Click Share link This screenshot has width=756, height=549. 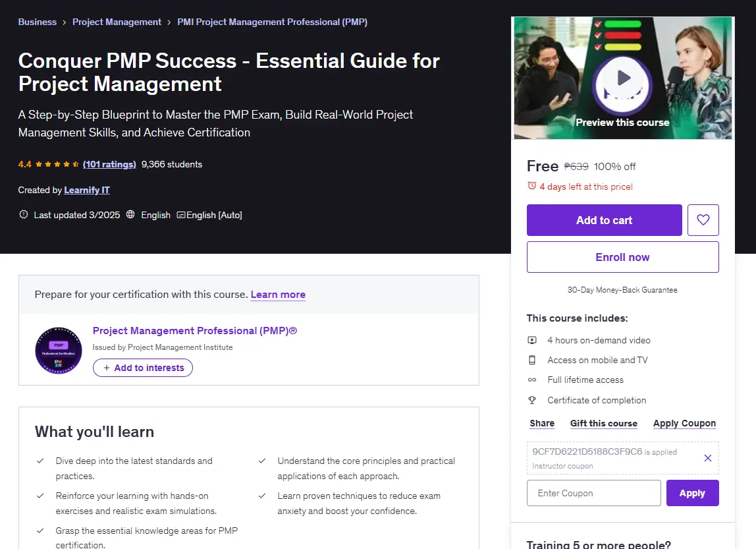[542, 423]
